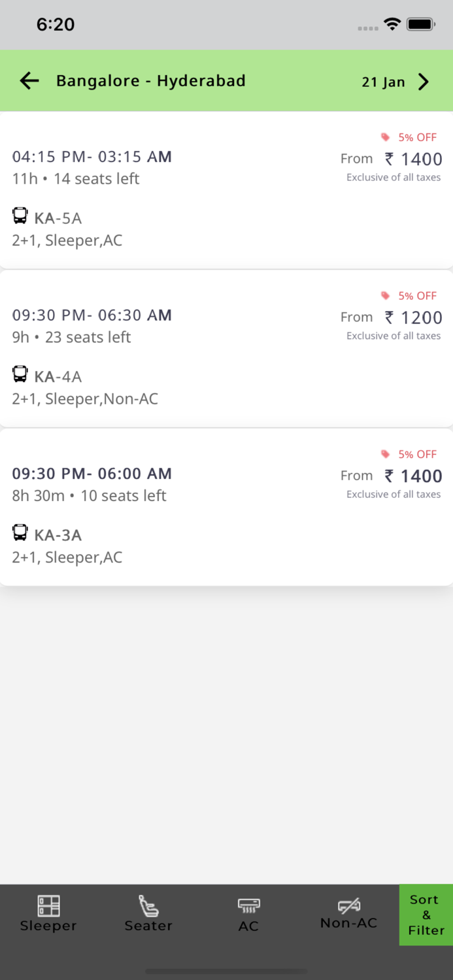
Task: Toggle the Sleeper filter
Action: pyautogui.click(x=48, y=914)
